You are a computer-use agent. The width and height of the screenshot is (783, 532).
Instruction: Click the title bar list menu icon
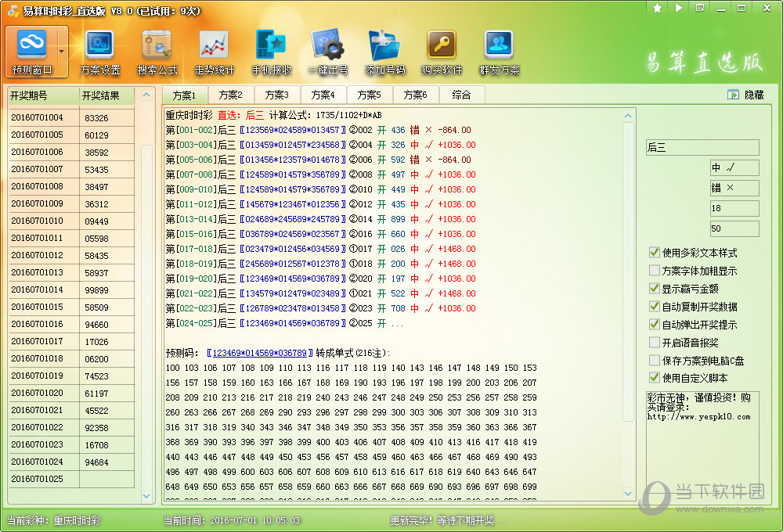point(699,8)
